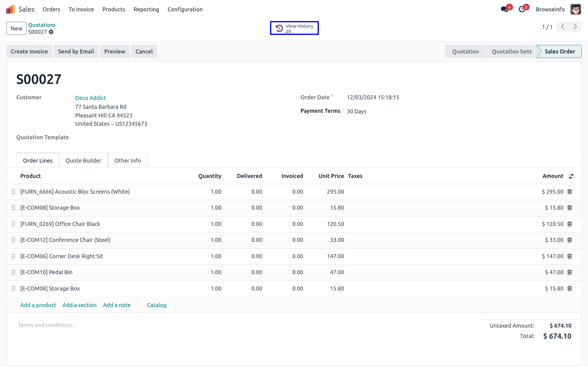Image resolution: width=588 pixels, height=367 pixels.
Task: Go to previous record arrow
Action: (562, 27)
